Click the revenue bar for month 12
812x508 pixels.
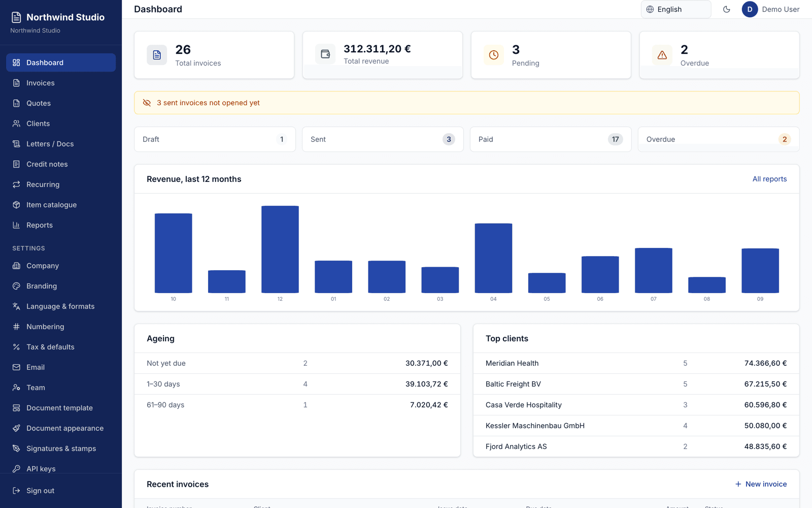280,249
